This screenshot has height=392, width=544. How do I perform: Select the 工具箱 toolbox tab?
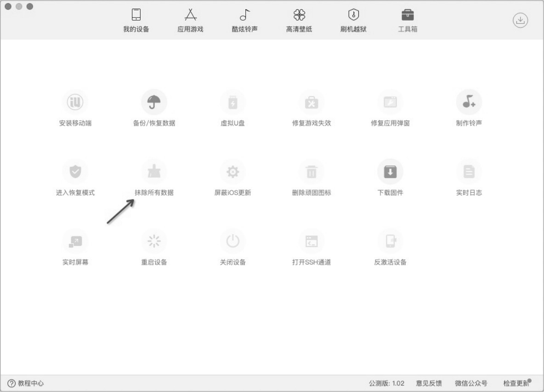point(408,21)
